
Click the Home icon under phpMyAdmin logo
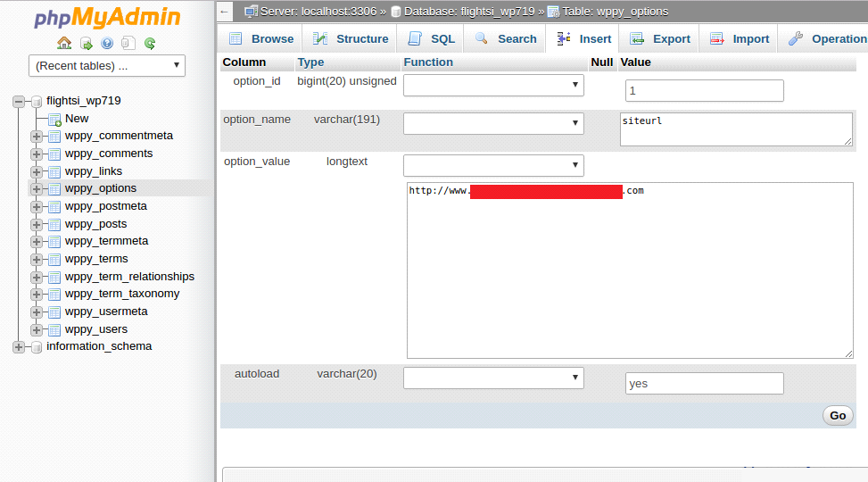point(64,43)
